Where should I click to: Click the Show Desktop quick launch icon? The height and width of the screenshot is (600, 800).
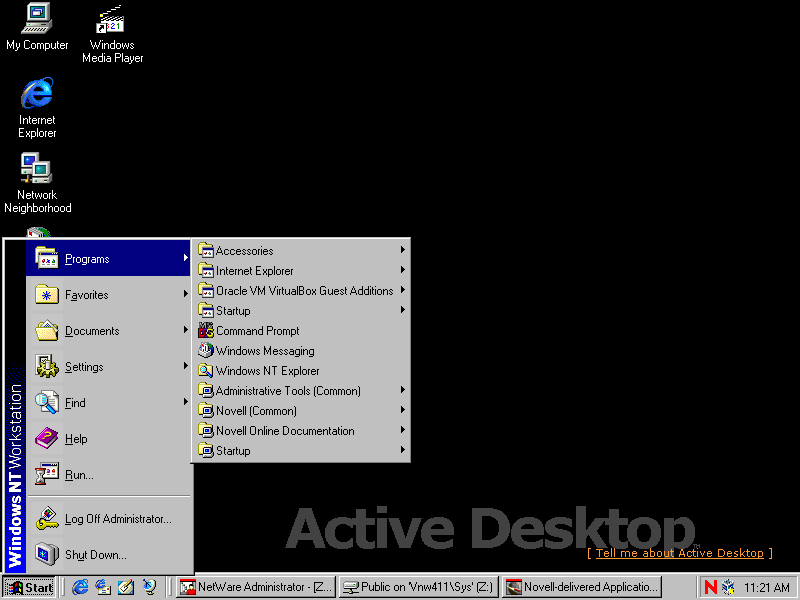tap(126, 587)
